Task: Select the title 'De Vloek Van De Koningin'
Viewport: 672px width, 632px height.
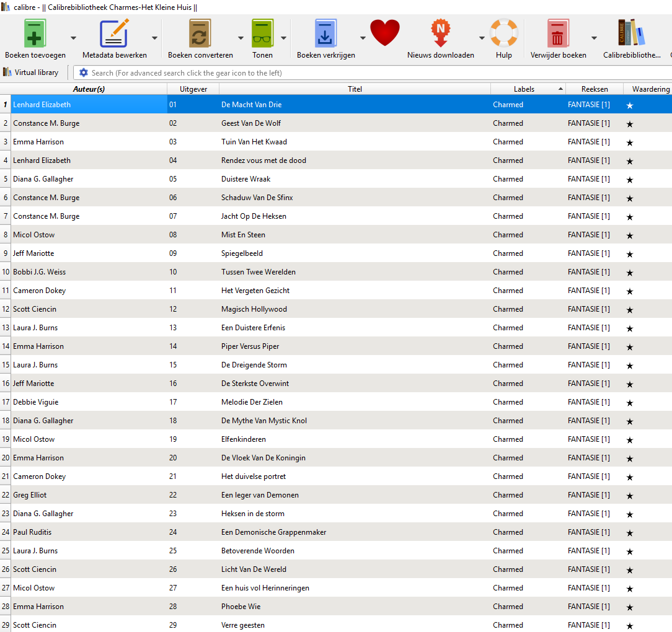Action: point(263,458)
